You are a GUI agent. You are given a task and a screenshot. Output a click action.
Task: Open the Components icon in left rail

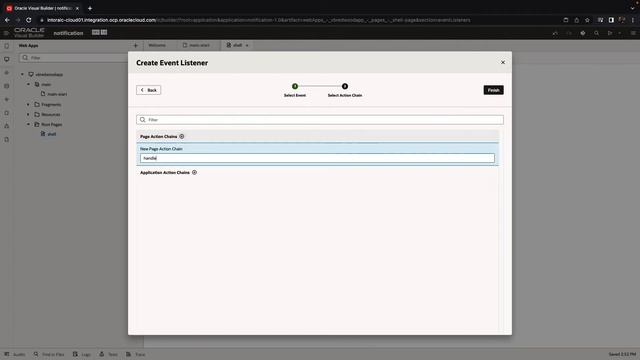[7, 99]
